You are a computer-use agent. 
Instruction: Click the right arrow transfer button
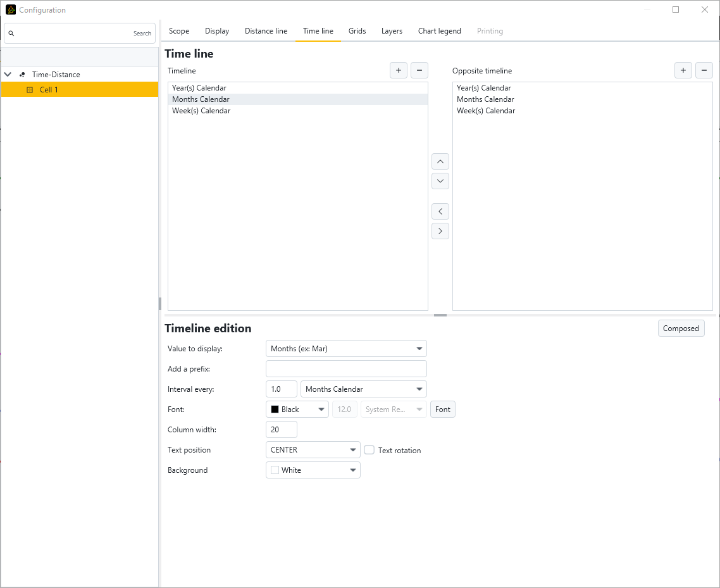pyautogui.click(x=440, y=231)
